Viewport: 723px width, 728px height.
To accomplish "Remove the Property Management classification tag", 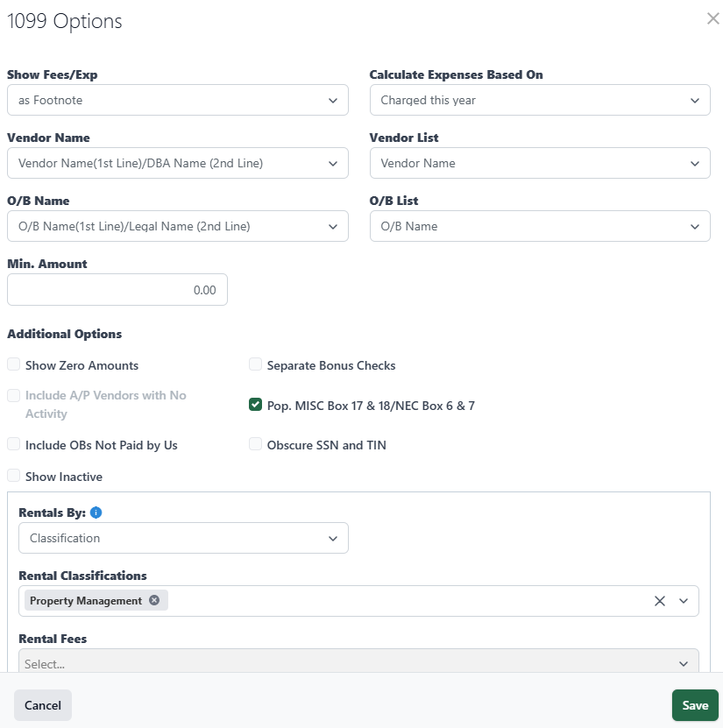I will coord(154,601).
